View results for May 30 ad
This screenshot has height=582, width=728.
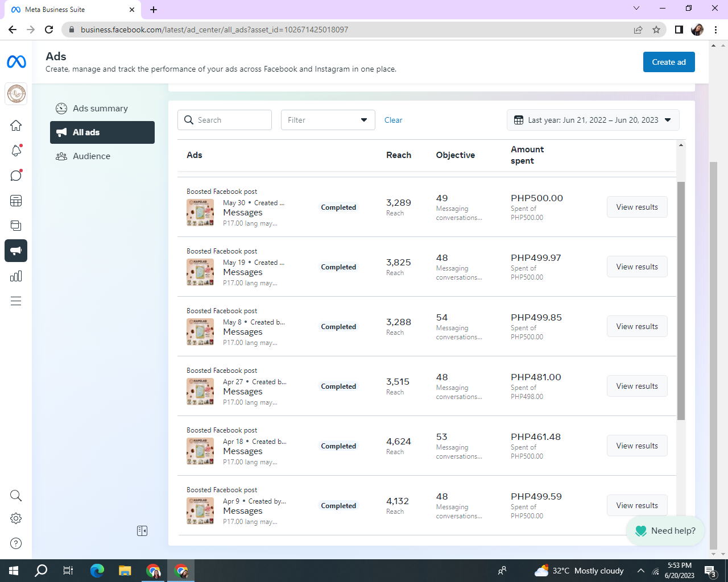click(x=637, y=207)
